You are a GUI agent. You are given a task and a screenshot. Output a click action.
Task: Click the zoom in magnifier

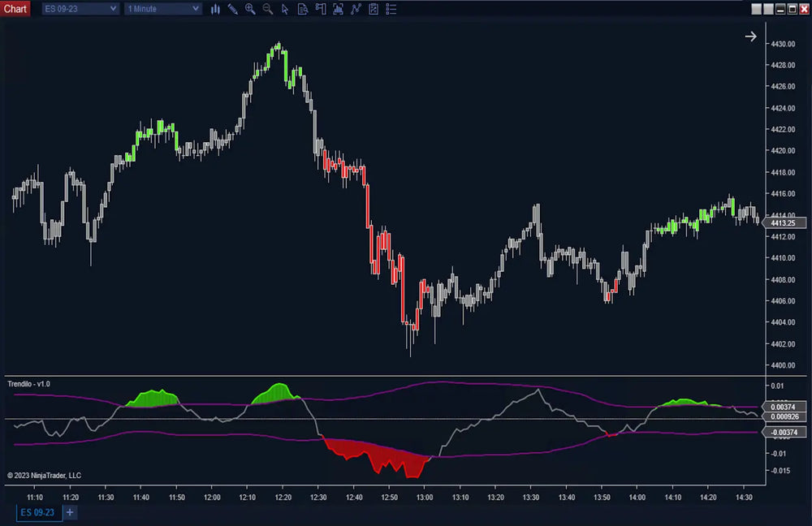[x=250, y=9]
